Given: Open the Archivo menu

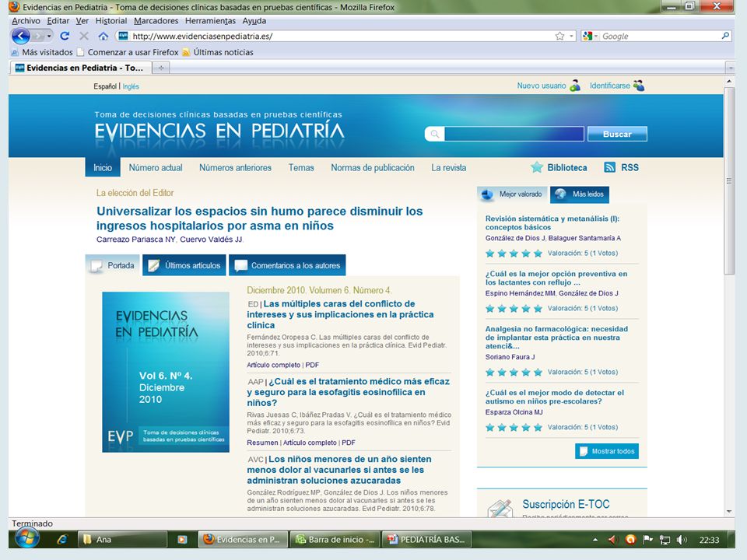Looking at the screenshot, I should 26,21.
